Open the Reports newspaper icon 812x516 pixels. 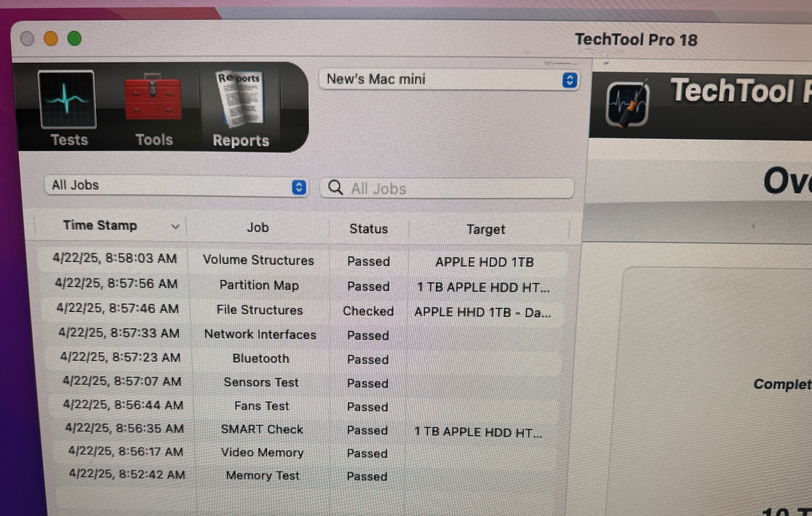click(x=240, y=99)
